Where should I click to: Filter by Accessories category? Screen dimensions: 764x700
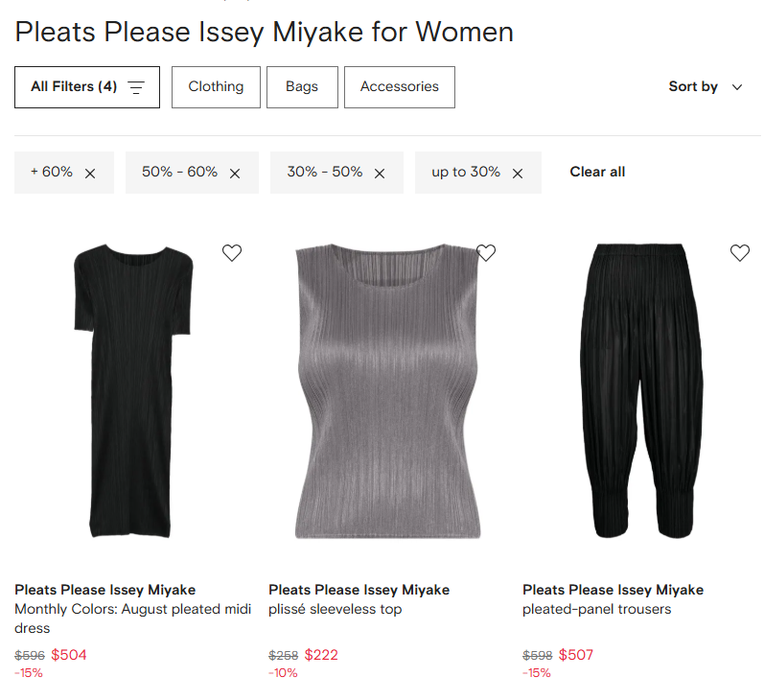[399, 87]
